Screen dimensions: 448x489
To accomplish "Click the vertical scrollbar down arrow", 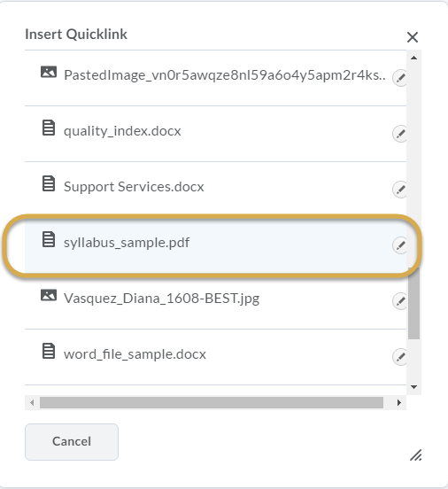I will (x=414, y=387).
